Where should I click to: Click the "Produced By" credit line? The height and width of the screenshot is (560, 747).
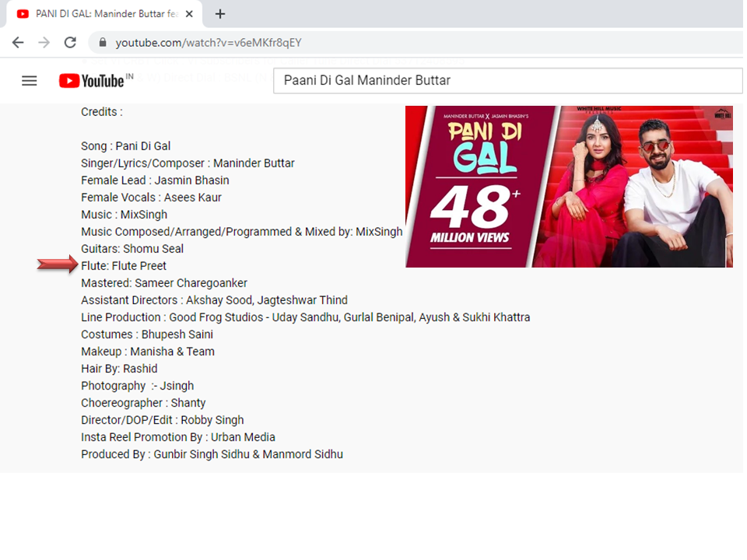(212, 454)
